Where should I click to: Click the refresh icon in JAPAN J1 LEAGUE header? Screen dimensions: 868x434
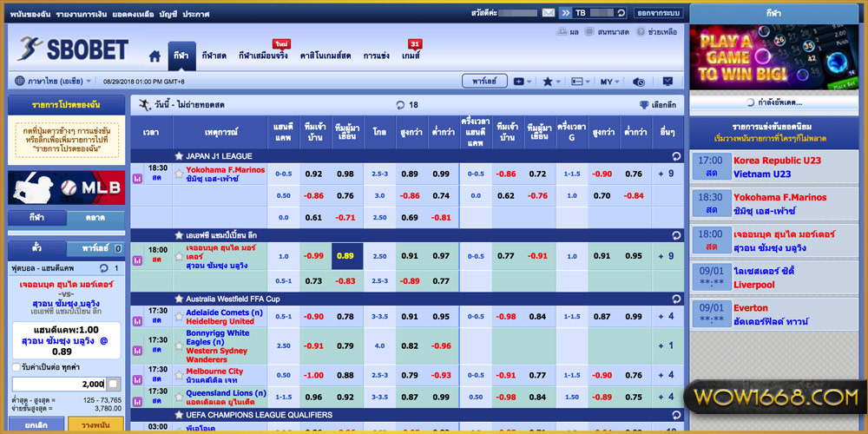675,156
